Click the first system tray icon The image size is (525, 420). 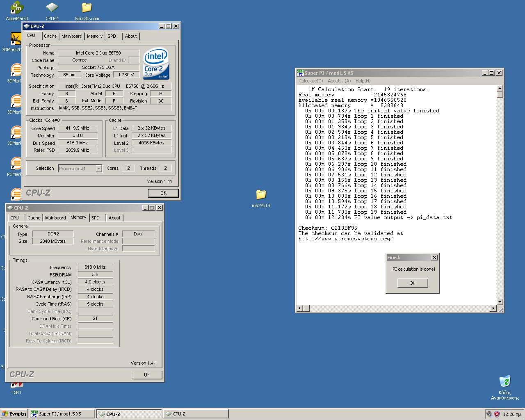tap(489, 414)
